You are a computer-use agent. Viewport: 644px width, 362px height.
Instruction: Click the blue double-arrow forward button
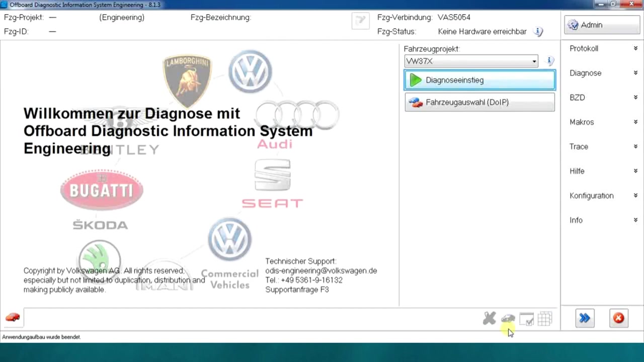click(585, 318)
